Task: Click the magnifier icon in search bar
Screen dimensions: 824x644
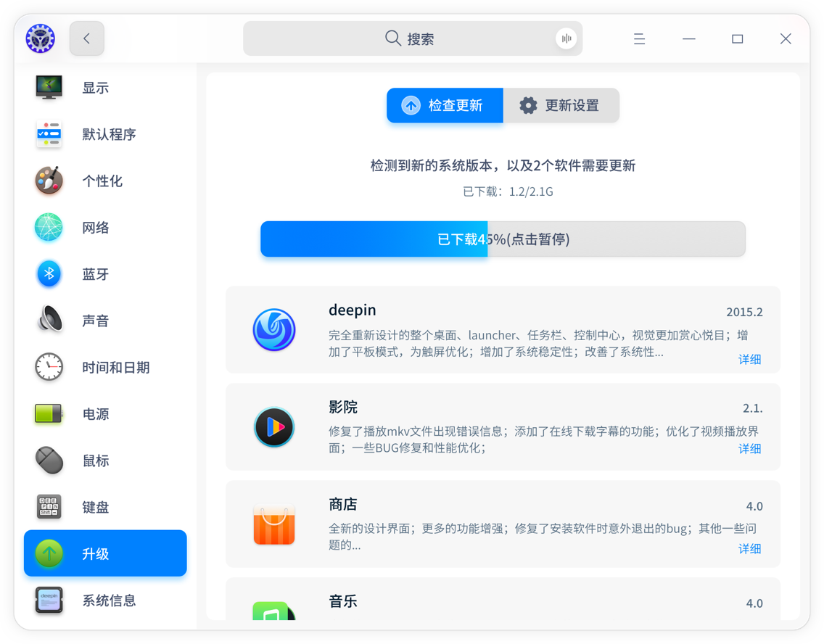Action: pos(392,38)
